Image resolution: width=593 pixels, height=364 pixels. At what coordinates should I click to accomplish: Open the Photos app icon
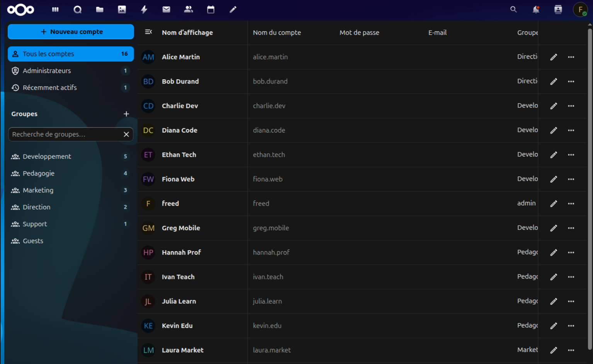click(122, 10)
